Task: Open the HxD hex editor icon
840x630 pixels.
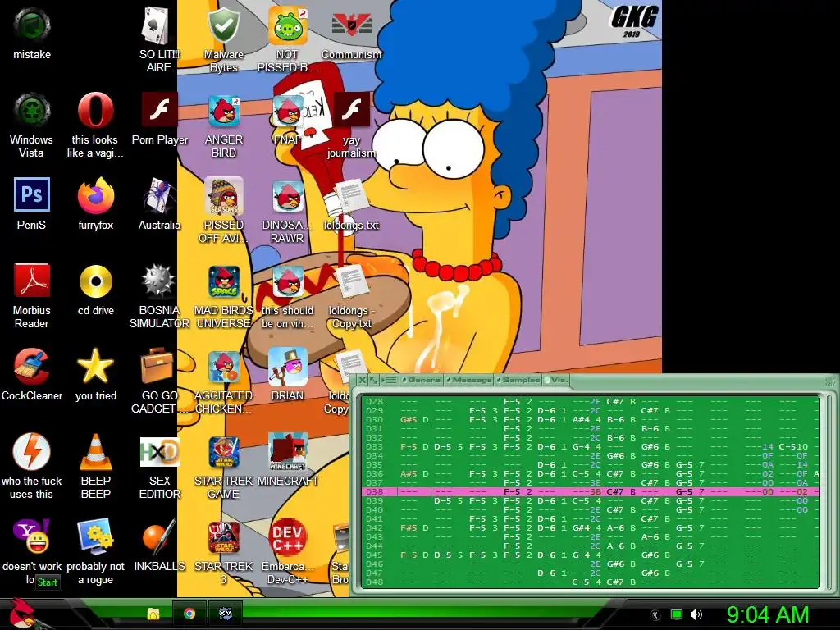Action: pos(159,452)
